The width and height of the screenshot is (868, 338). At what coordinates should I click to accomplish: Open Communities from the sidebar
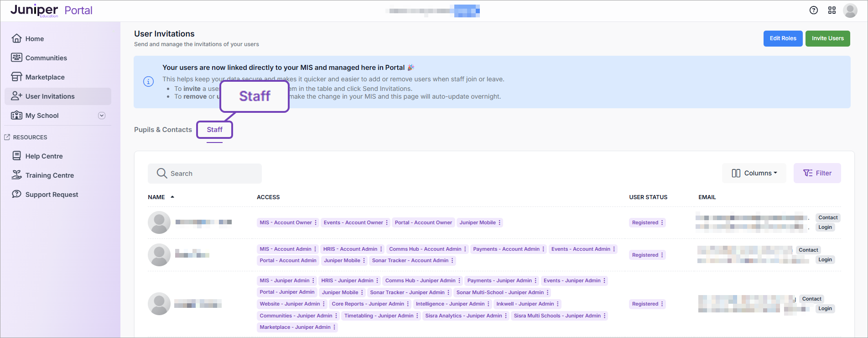click(58, 58)
